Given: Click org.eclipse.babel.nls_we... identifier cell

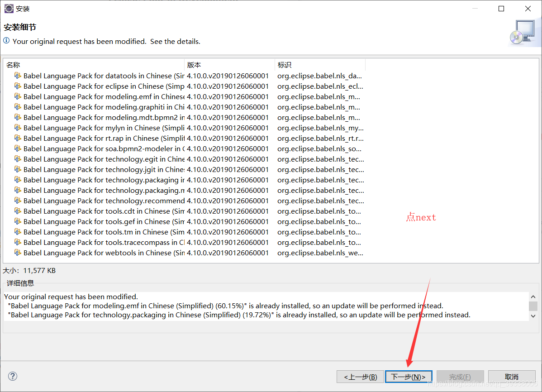Looking at the screenshot, I should tap(320, 253).
